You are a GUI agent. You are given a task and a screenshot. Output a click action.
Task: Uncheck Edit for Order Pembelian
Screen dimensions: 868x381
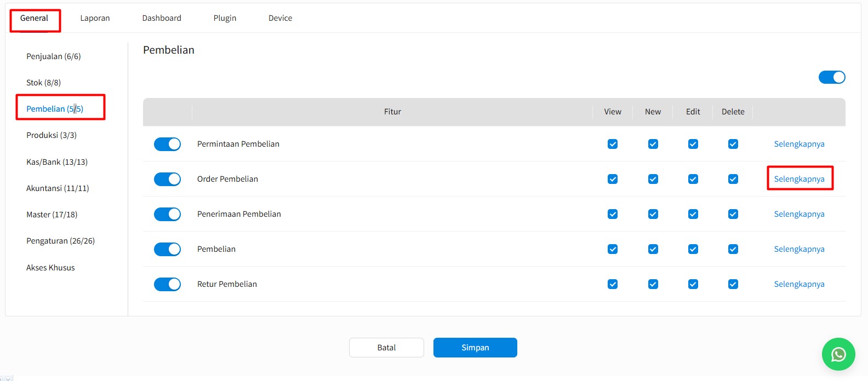click(x=693, y=179)
